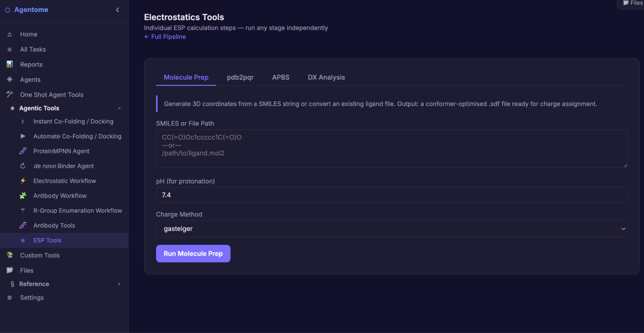The height and width of the screenshot is (333, 644).
Task: Click the ProteinMPNN Agent DNA icon
Action: tap(23, 151)
